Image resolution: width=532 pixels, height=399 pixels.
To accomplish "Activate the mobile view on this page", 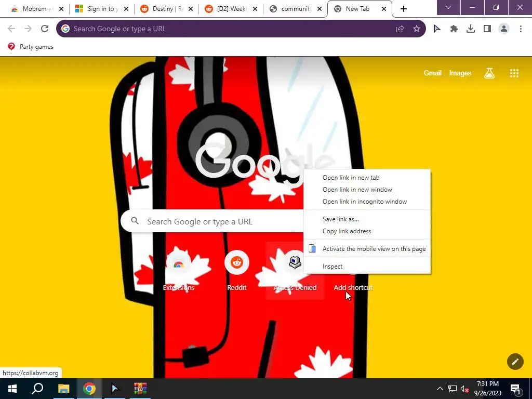I will pos(367,249).
